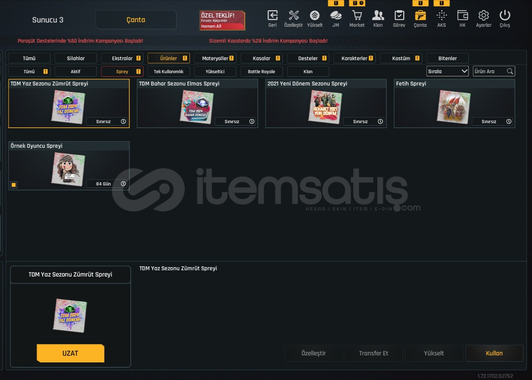This screenshot has height=380, width=532.
Task: Switch to the Silahlar tab
Action: (x=76, y=58)
